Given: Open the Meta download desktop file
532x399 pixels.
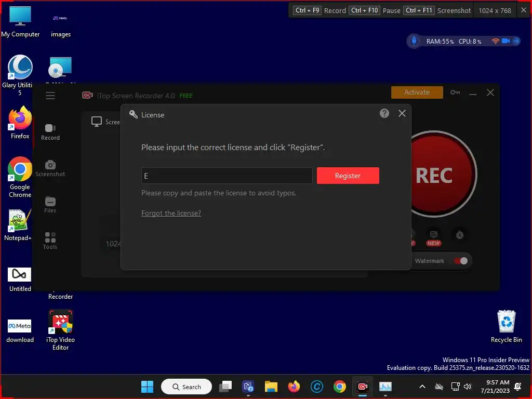Looking at the screenshot, I should (x=20, y=331).
